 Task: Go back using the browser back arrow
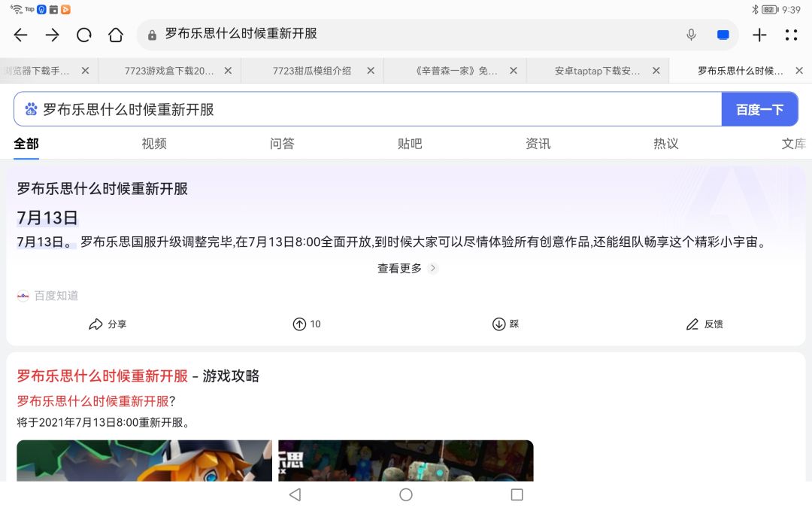coord(21,35)
